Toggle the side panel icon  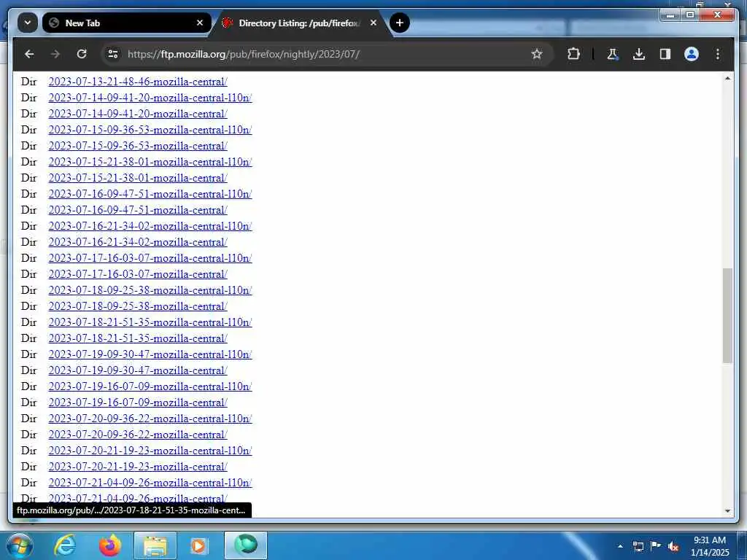tap(665, 54)
